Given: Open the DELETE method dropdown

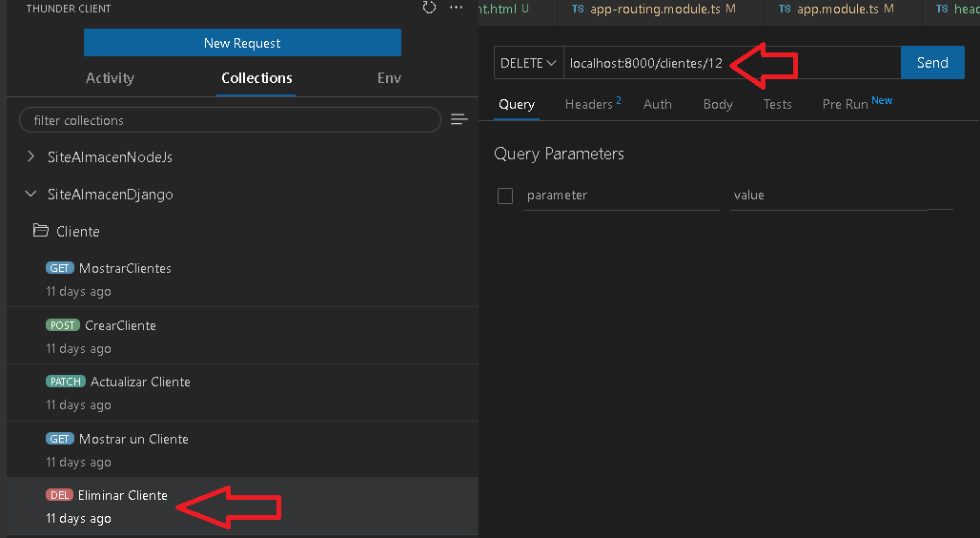Looking at the screenshot, I should click(x=529, y=63).
